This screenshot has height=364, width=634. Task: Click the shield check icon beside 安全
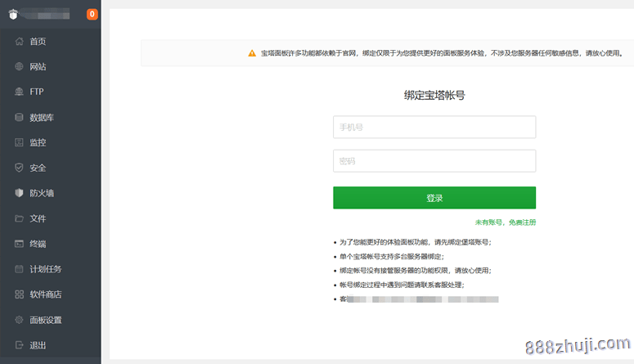pyautogui.click(x=19, y=168)
